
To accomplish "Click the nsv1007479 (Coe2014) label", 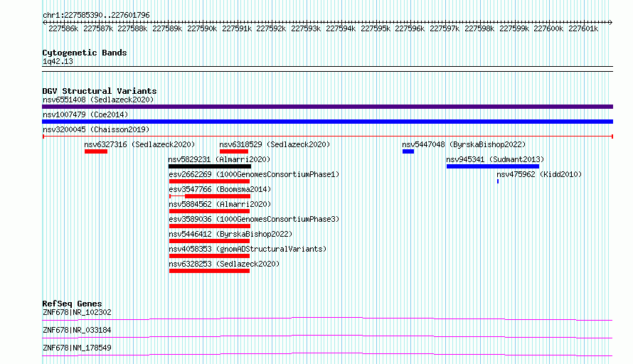I will coord(85,114).
